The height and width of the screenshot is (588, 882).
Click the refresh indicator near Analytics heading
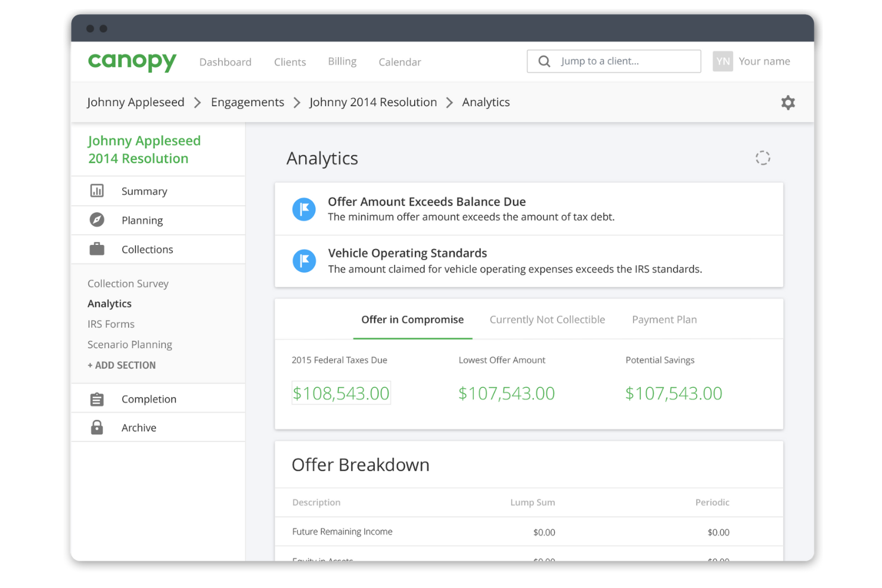763,157
